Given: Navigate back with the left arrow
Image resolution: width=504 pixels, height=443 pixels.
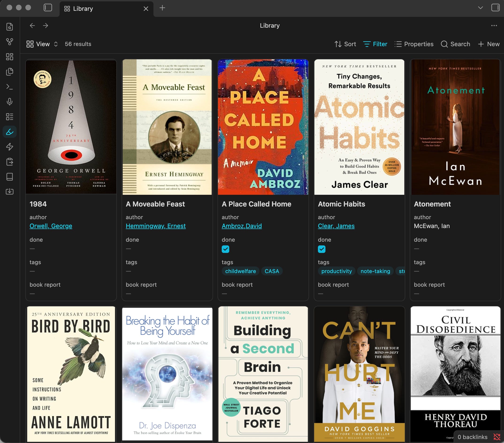Looking at the screenshot, I should tap(32, 26).
